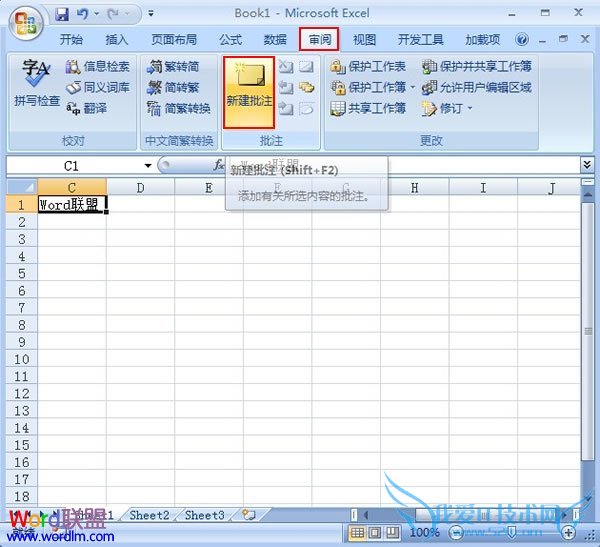Viewport: 600px width, 547px height.
Task: Expand the formula bar with chevron
Action: tap(587, 165)
